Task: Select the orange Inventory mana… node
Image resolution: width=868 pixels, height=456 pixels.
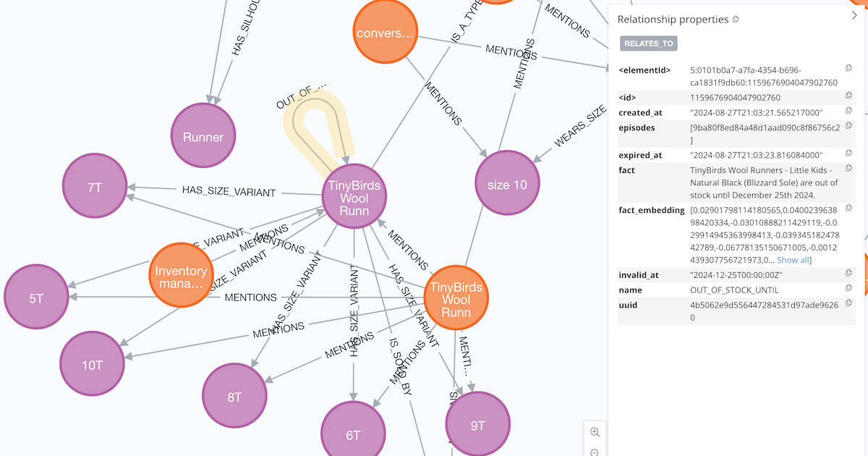Action: point(181,274)
